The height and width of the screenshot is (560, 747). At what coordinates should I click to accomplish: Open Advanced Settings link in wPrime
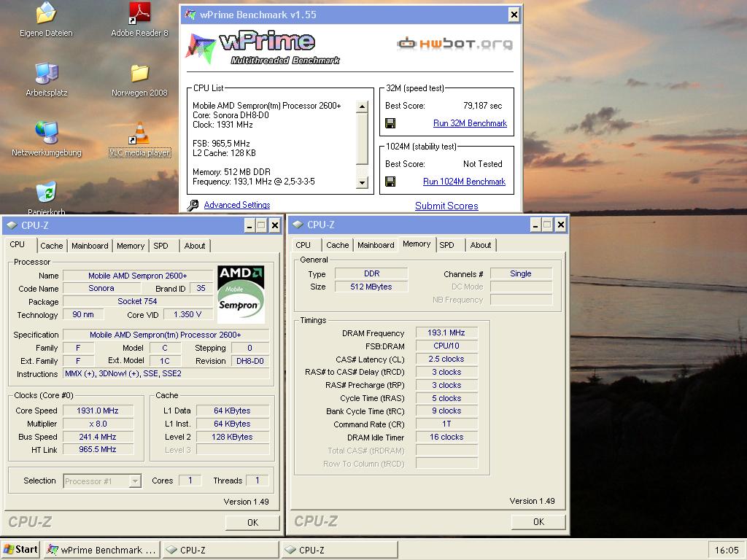pyautogui.click(x=237, y=205)
